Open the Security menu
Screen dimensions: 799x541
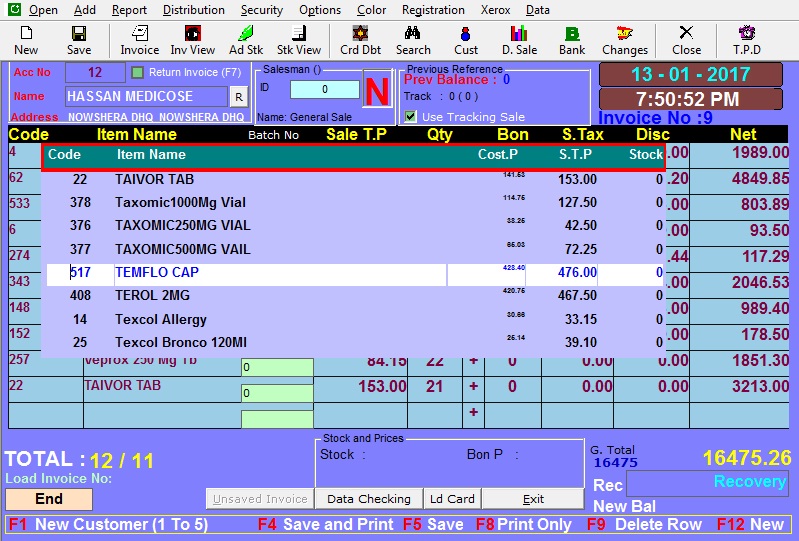pyautogui.click(x=261, y=10)
